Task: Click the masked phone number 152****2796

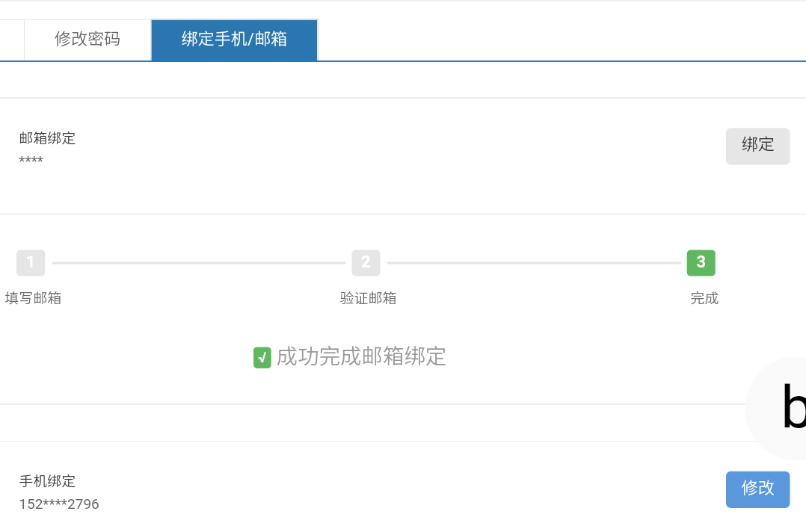Action: pos(59,504)
